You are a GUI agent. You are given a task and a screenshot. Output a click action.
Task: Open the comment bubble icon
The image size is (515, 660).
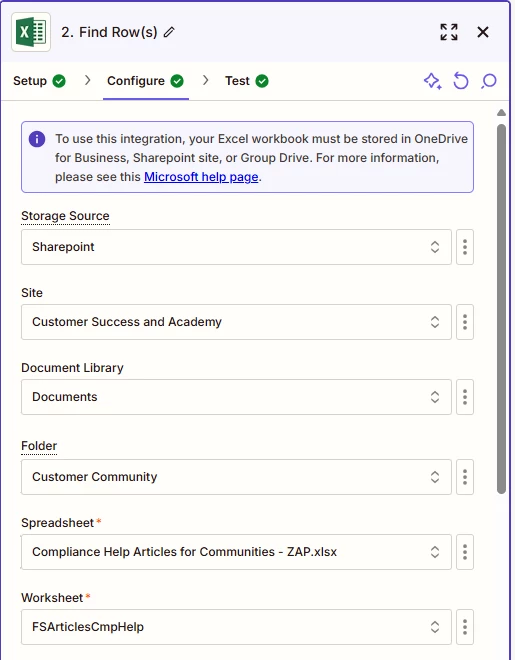point(489,81)
